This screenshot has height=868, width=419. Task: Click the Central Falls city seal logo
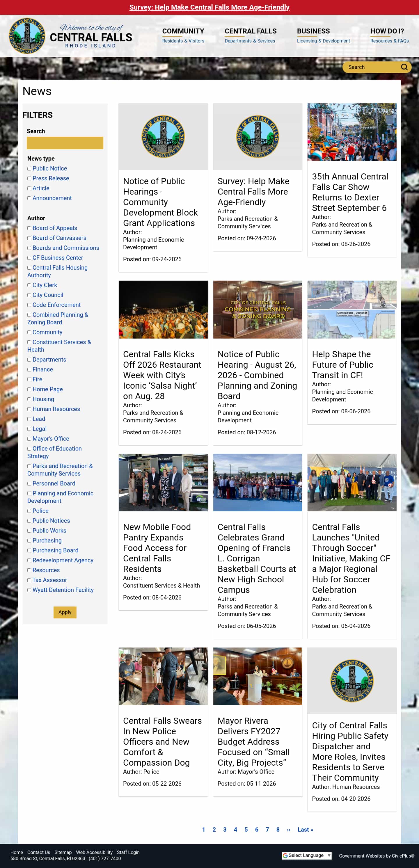tap(27, 36)
